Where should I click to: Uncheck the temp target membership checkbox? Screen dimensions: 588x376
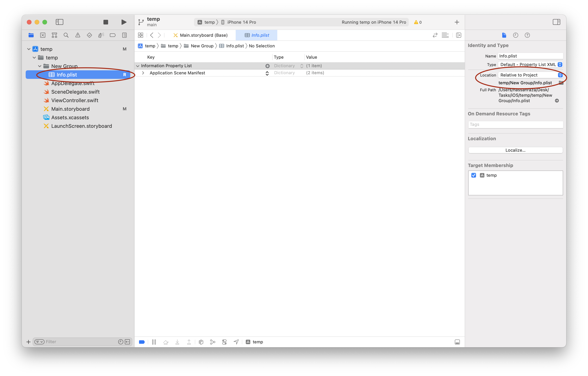(x=474, y=175)
